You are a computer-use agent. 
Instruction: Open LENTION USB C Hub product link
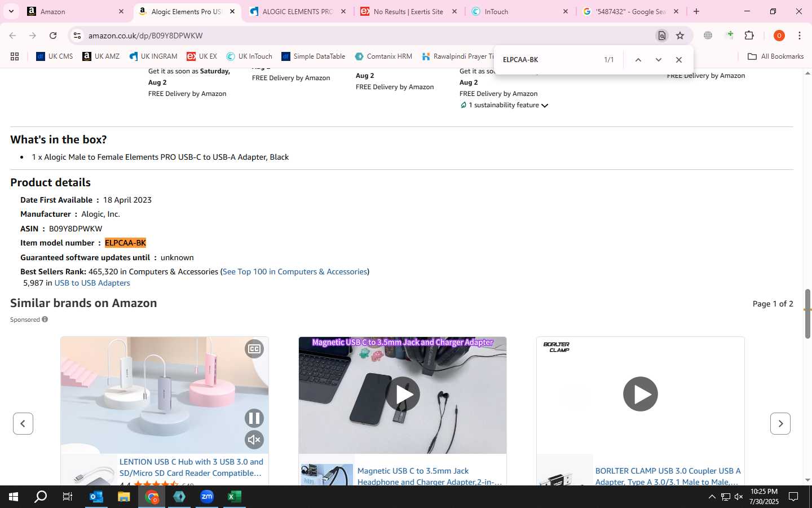[x=191, y=467]
